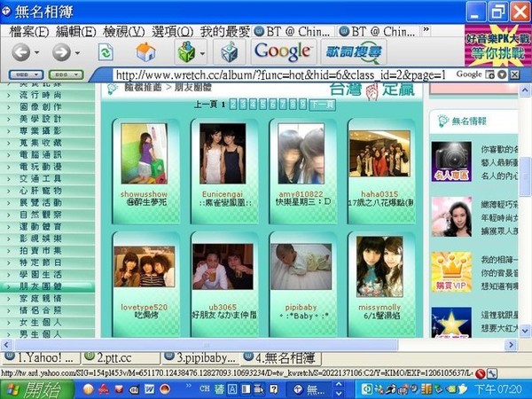Click the 購買VIP crown icon
The image size is (532, 399).
tap(451, 272)
